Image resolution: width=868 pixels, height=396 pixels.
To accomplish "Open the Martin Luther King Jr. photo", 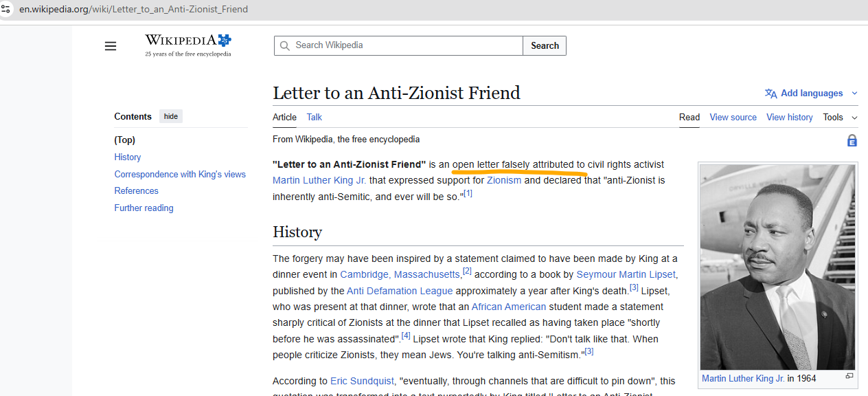I will (777, 267).
